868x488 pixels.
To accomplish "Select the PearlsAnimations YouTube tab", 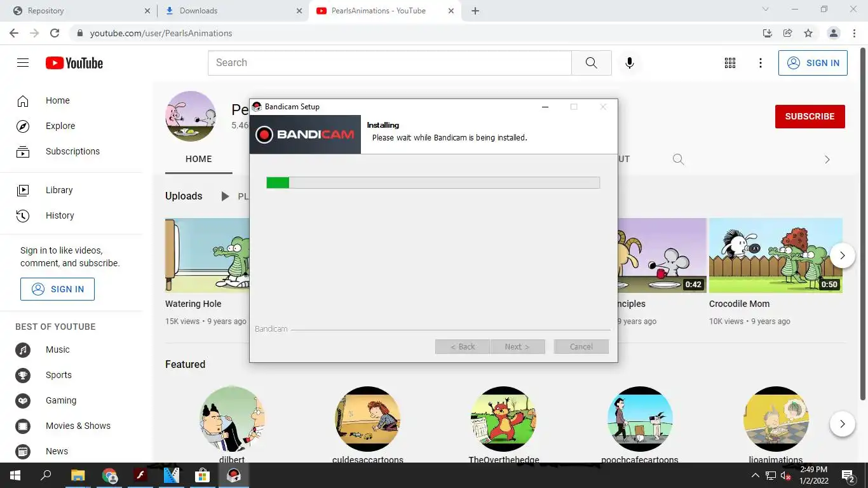I will point(384,11).
